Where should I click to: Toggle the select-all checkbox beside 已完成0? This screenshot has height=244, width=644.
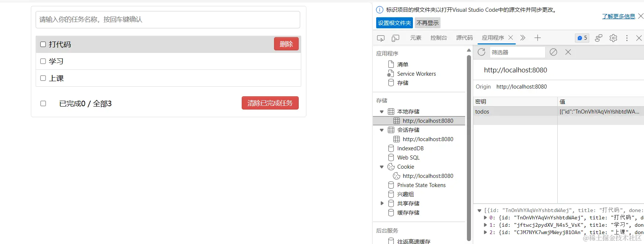pyautogui.click(x=43, y=104)
